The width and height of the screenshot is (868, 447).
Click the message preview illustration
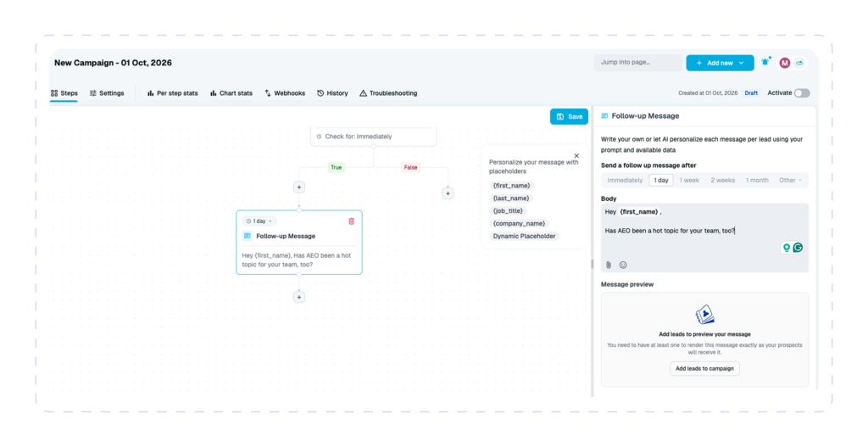coord(704,316)
